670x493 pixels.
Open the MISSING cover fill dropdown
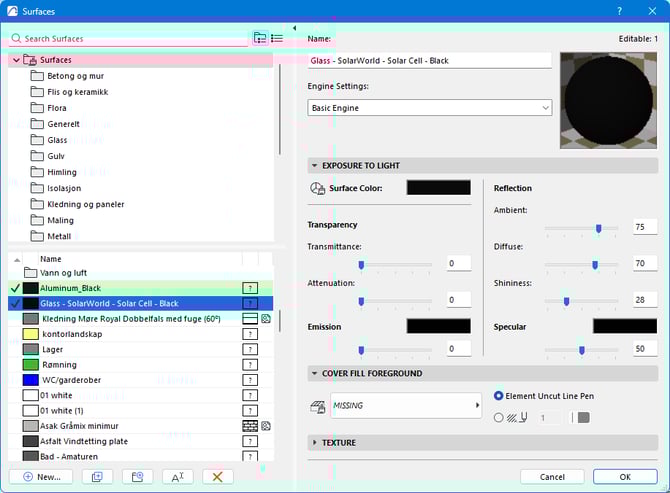point(405,406)
